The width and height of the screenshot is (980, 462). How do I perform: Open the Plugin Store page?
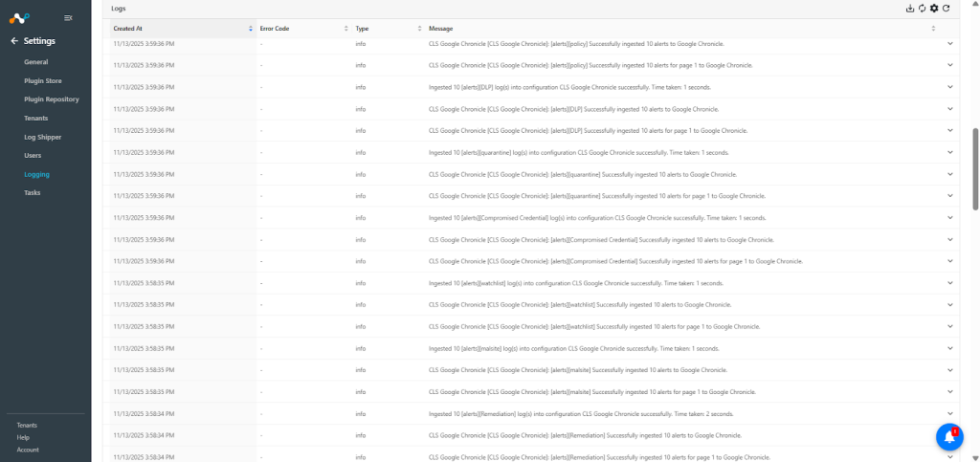click(43, 81)
